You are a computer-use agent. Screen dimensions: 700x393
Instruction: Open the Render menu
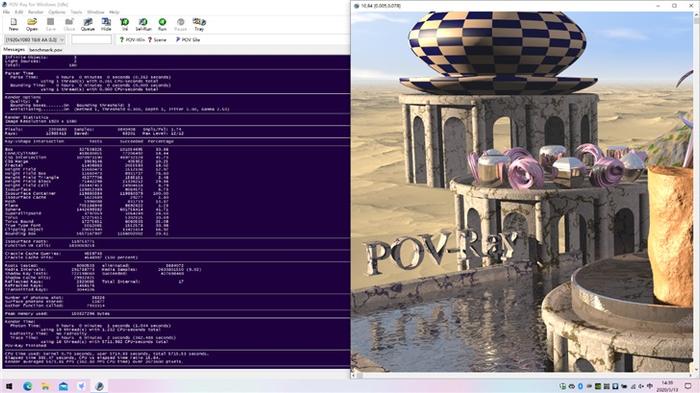[x=36, y=12]
